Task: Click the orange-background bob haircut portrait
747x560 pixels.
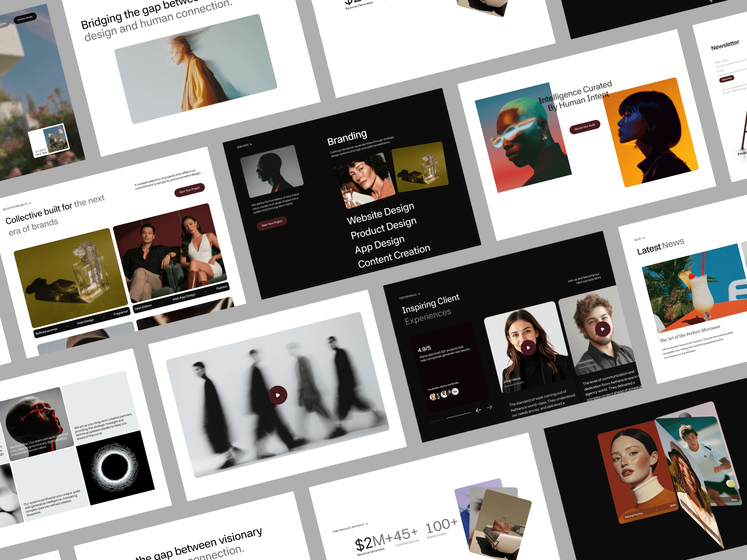Action: coord(651,132)
